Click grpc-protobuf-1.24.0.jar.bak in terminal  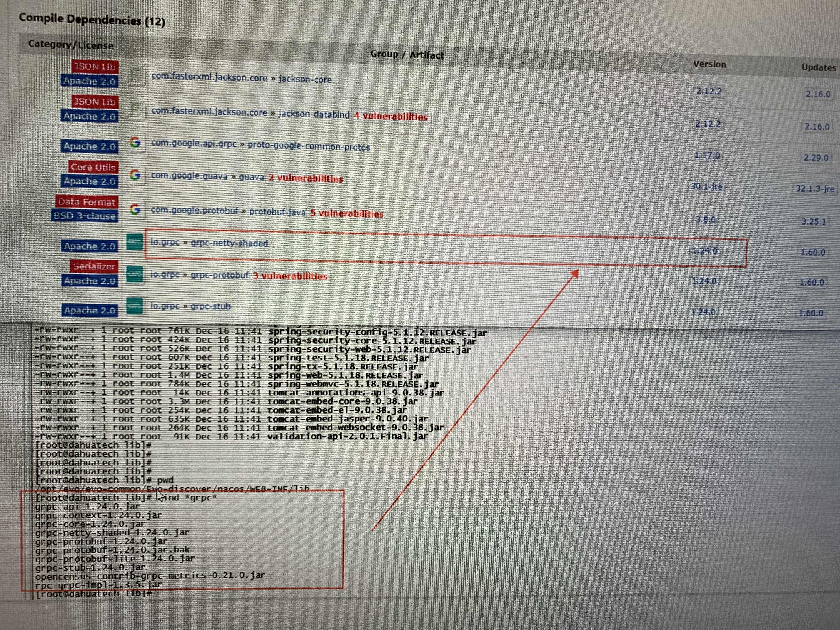click(x=112, y=550)
